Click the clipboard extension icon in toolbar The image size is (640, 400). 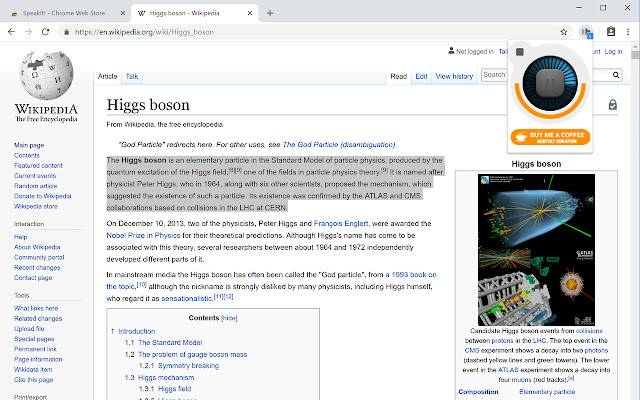[611, 31]
